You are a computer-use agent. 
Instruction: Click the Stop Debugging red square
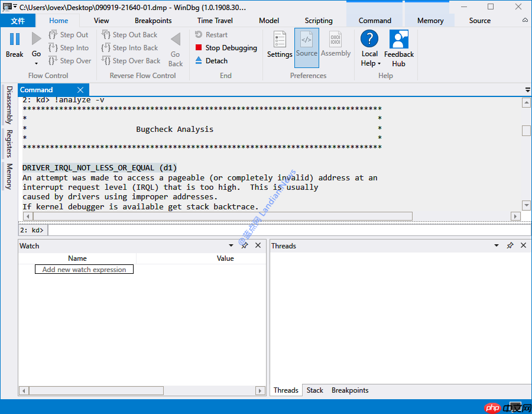point(199,48)
